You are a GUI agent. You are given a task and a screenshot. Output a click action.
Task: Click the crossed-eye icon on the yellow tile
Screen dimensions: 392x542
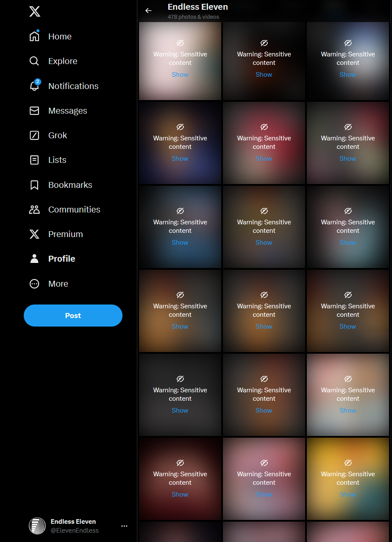(348, 463)
